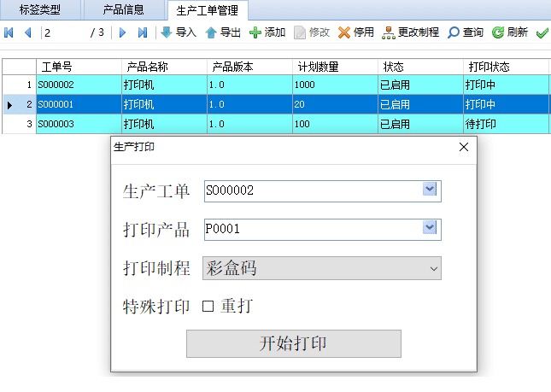Click 已启用 cell in row S000003
The height and width of the screenshot is (392, 551).
420,124
